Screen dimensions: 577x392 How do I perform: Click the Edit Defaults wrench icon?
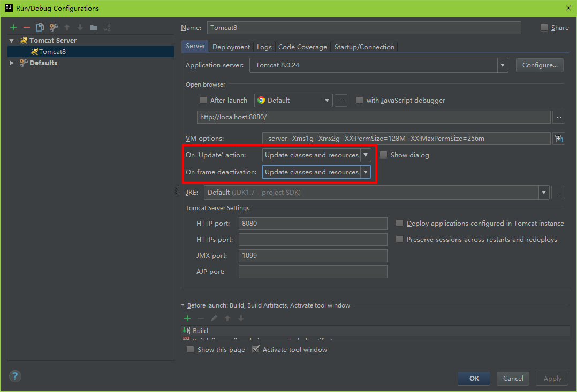point(54,27)
